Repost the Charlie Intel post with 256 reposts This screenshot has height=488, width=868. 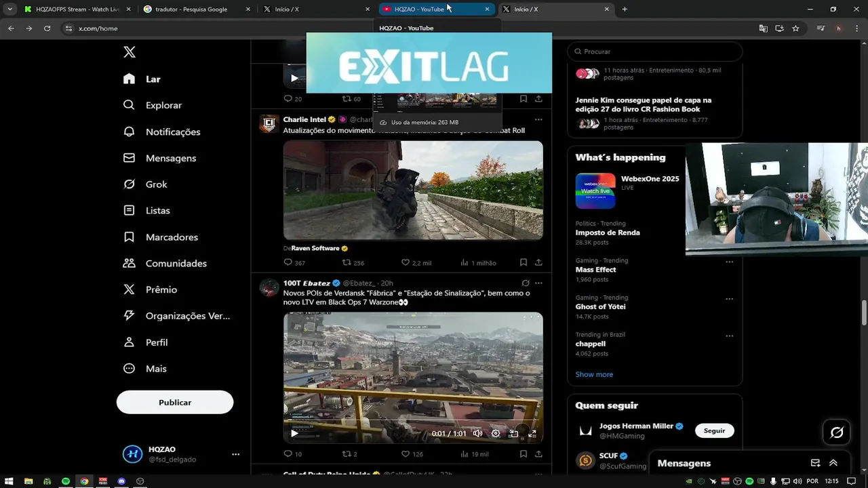353,263
